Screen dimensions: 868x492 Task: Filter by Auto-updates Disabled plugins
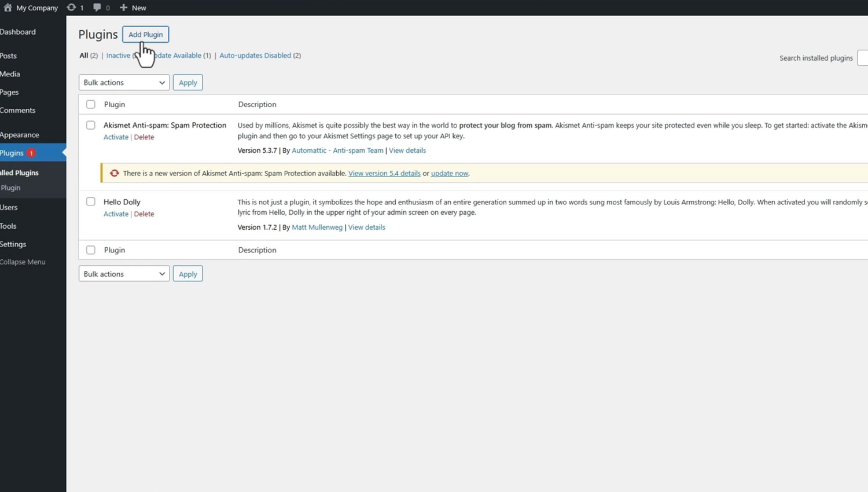[255, 56]
